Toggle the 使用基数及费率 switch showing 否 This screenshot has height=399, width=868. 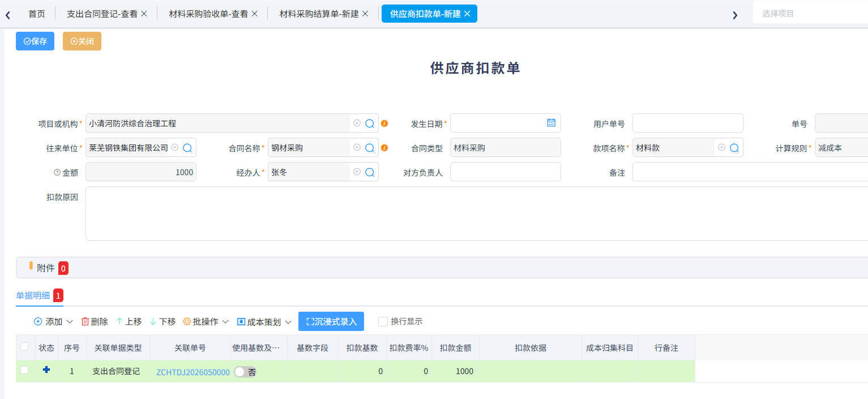(245, 372)
